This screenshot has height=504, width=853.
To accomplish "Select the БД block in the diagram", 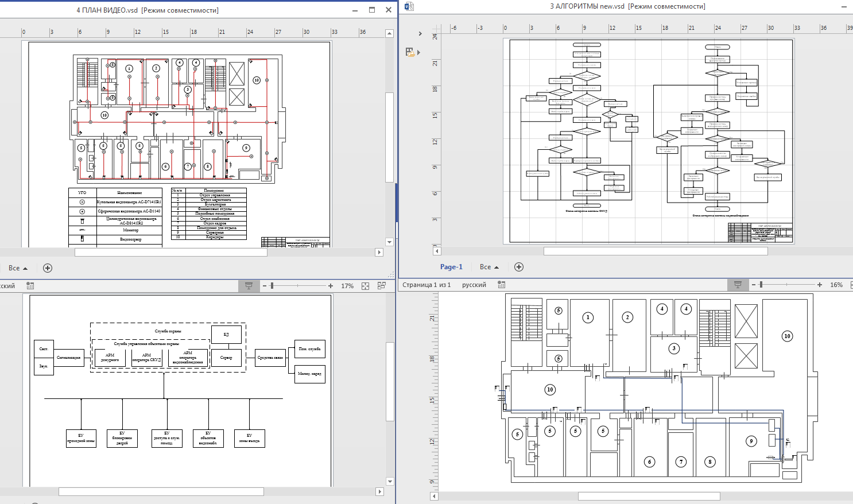I will pos(226,334).
